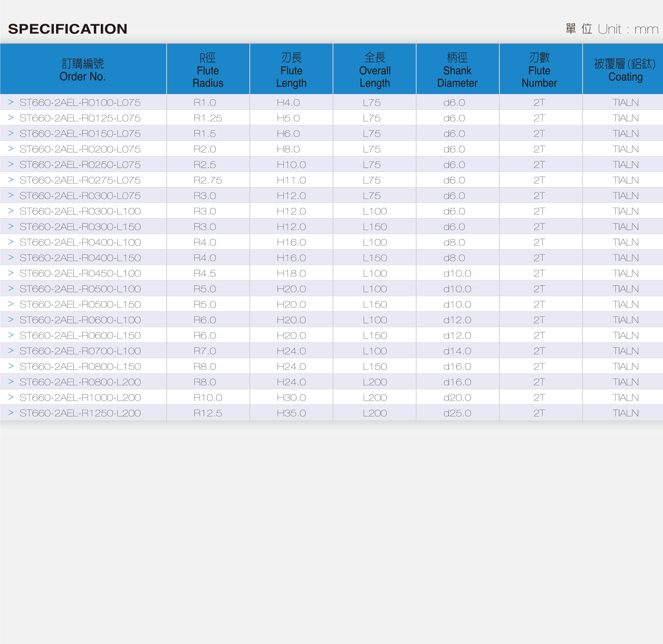Click the Coating column header
The height and width of the screenshot is (644, 663).
coord(623,69)
